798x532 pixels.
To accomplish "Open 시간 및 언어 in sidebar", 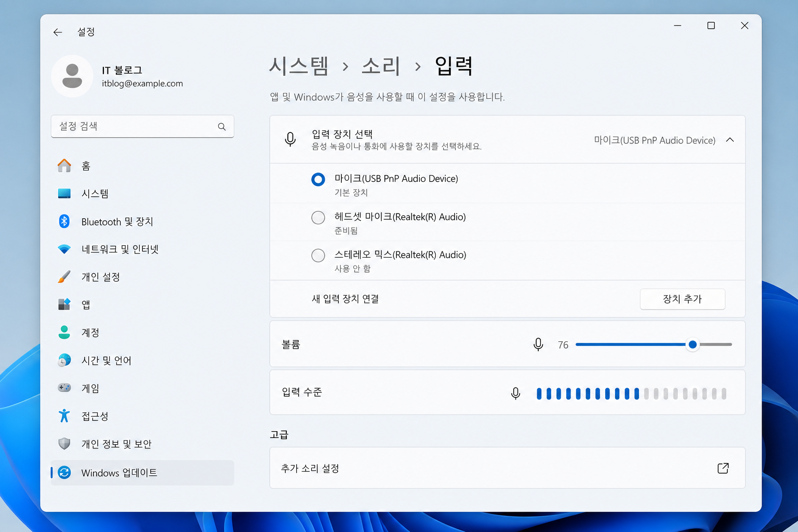I will click(142, 360).
